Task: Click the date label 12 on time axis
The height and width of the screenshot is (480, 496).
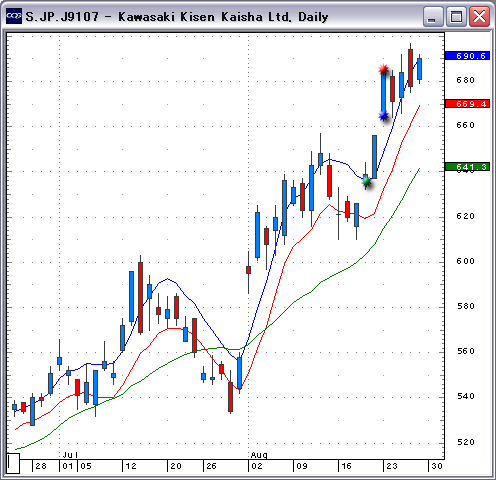Action: (131, 466)
